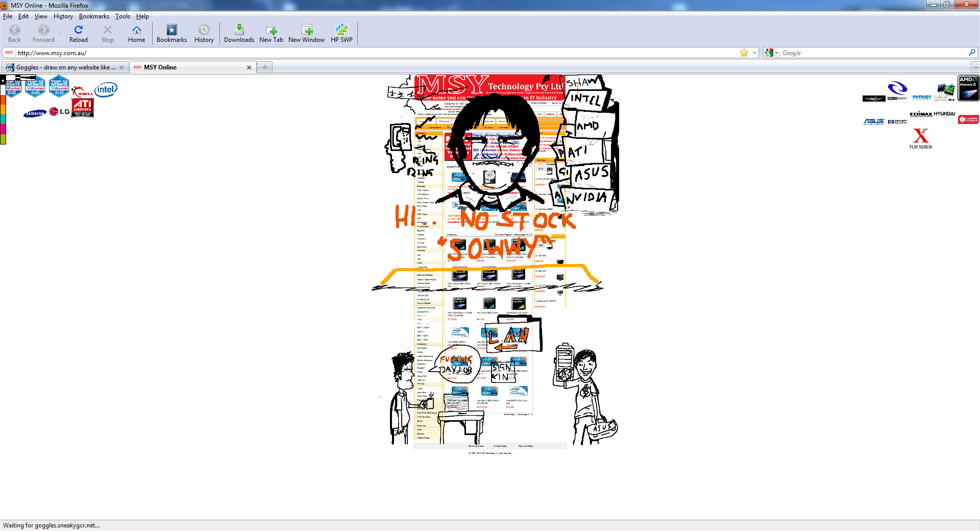
Task: Switch to the MSY Online tab
Action: click(x=193, y=67)
